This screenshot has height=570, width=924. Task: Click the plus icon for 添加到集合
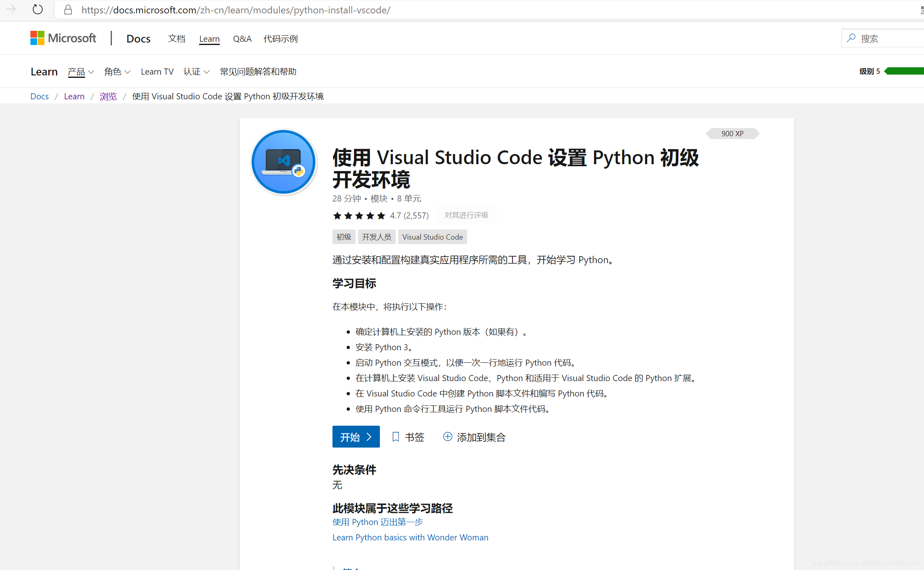tap(447, 437)
